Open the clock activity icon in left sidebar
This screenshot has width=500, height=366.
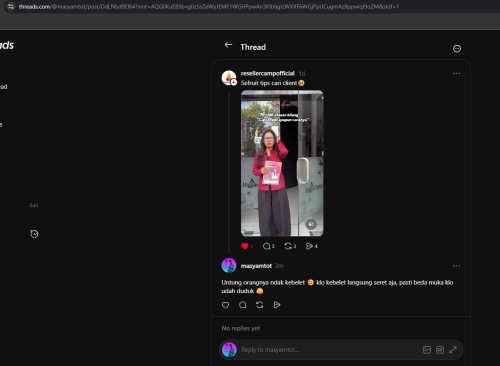(34, 234)
